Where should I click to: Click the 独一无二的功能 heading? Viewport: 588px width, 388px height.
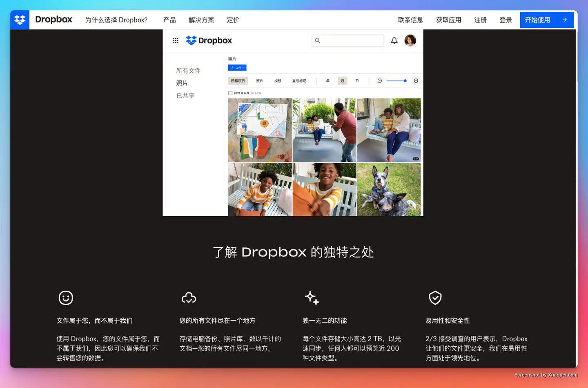[x=325, y=321]
